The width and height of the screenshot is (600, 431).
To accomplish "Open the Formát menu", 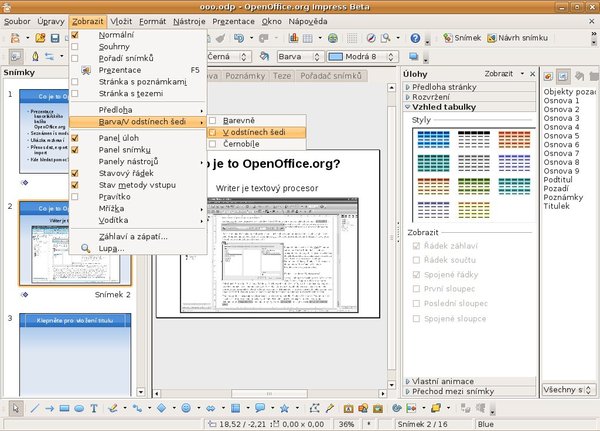I will pos(152,21).
